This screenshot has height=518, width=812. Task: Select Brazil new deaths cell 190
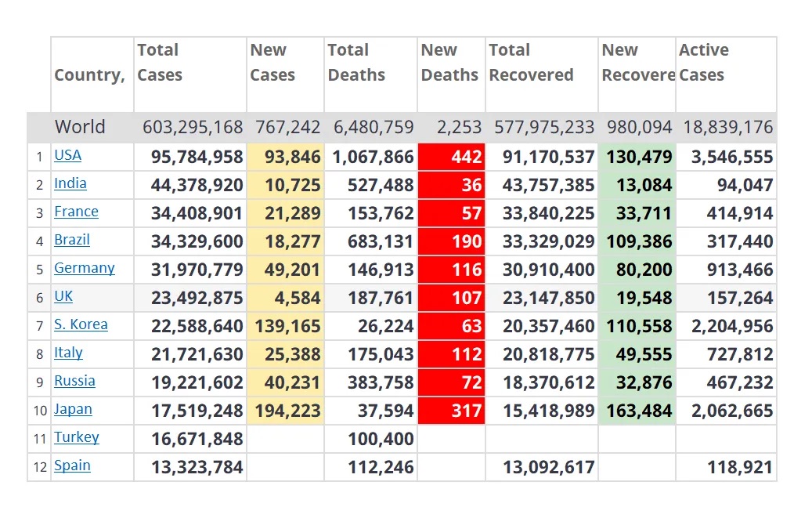click(452, 241)
